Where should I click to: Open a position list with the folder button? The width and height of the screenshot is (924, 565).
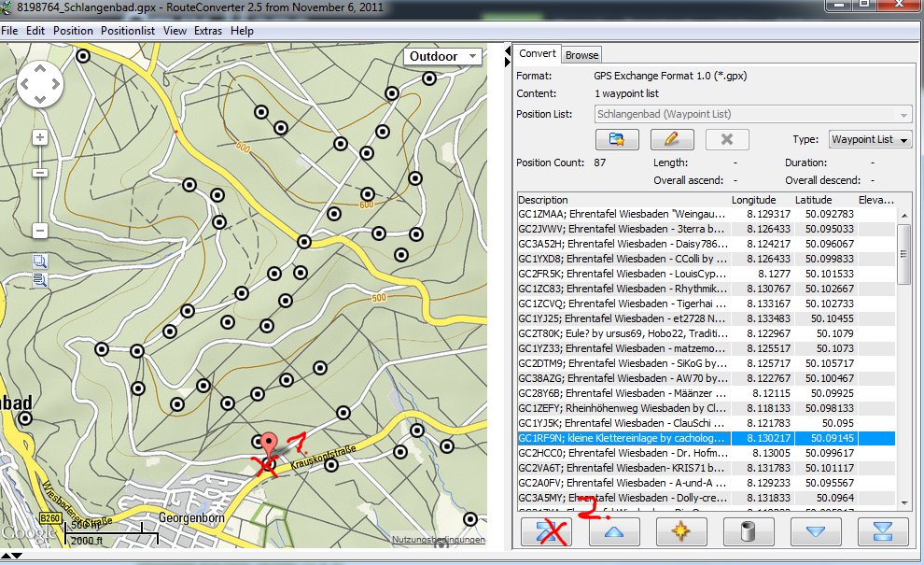click(617, 139)
